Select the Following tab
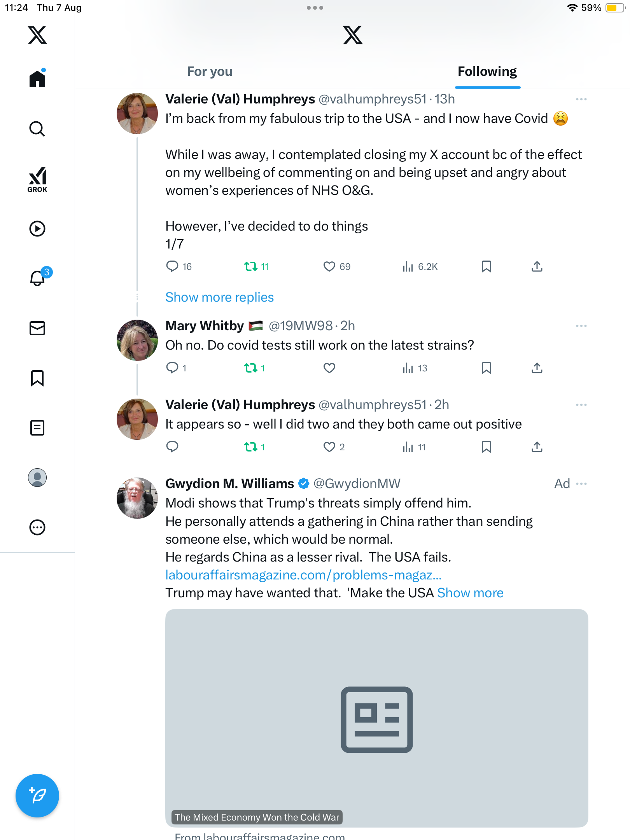Image resolution: width=630 pixels, height=840 pixels. (x=487, y=72)
